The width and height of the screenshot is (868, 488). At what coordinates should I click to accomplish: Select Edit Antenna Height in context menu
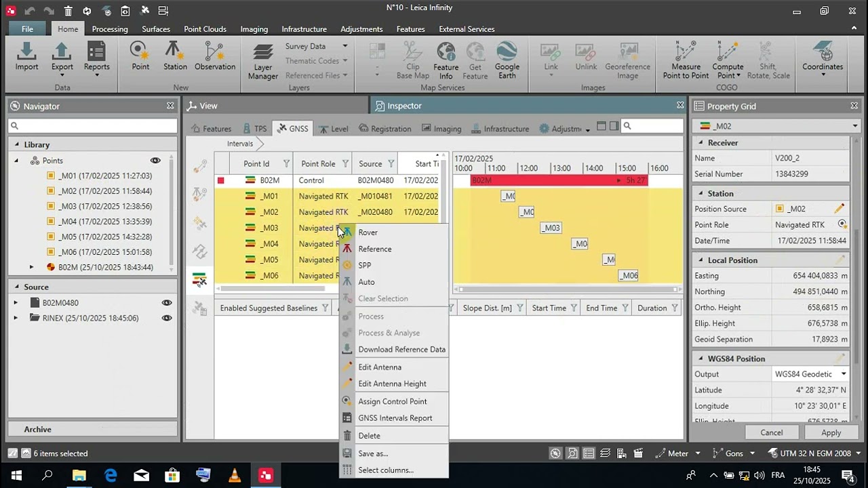pyautogui.click(x=394, y=384)
